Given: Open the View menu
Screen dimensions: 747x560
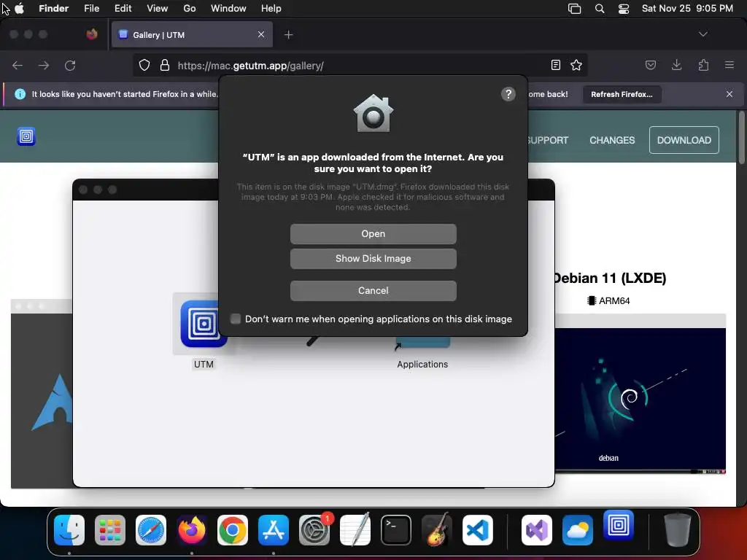Looking at the screenshot, I should 158,9.
